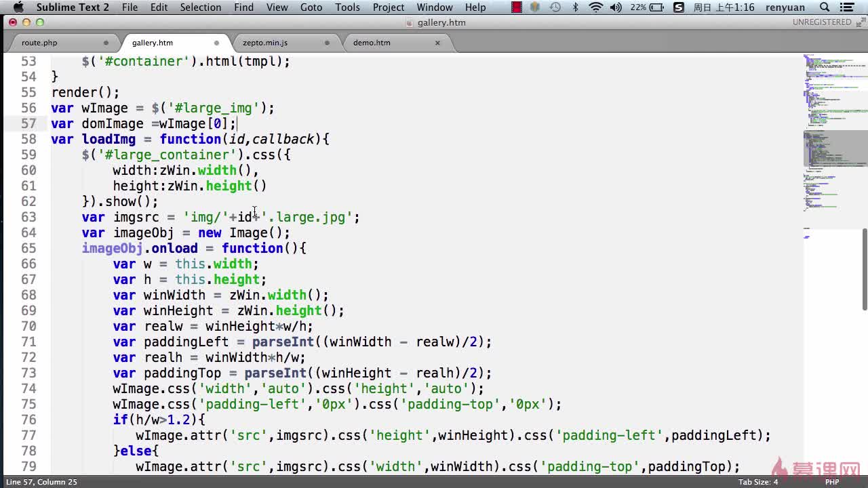Click 'paddingLeft' declaration on line 71
Image resolution: width=868 pixels, height=488 pixels.
point(186,342)
